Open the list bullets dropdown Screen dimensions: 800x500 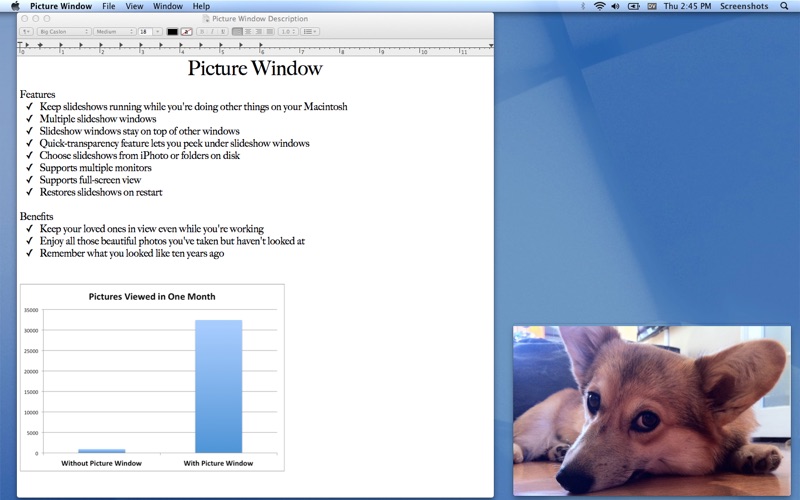310,32
